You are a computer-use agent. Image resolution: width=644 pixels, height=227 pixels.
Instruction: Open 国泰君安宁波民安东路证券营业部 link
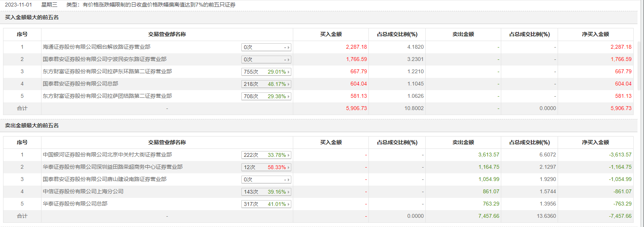tap(104, 59)
